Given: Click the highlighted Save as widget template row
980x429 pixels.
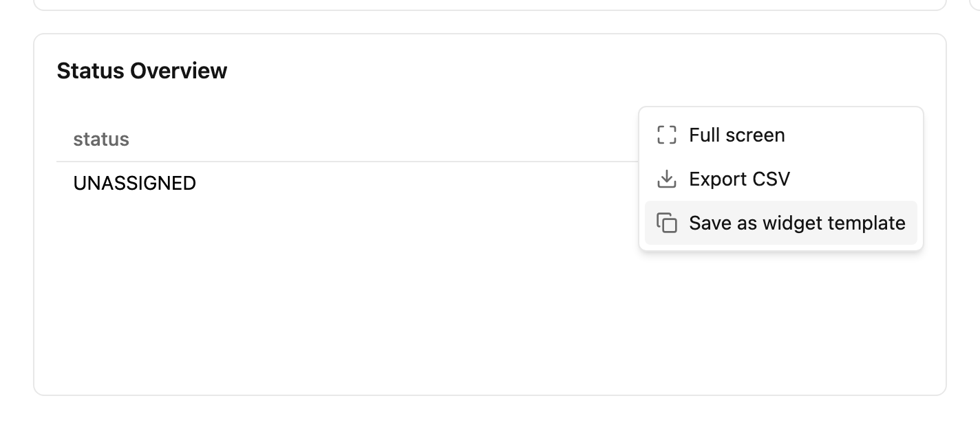Looking at the screenshot, I should click(x=781, y=223).
